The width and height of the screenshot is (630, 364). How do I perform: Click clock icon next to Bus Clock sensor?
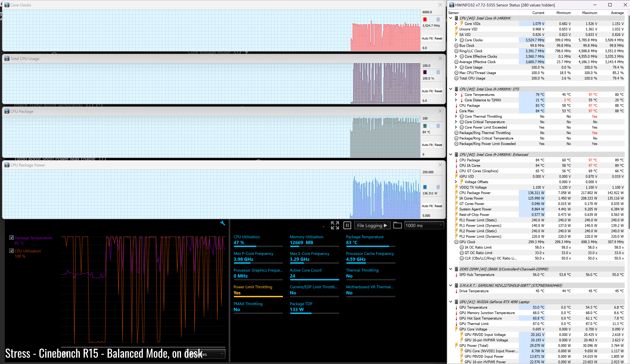456,45
